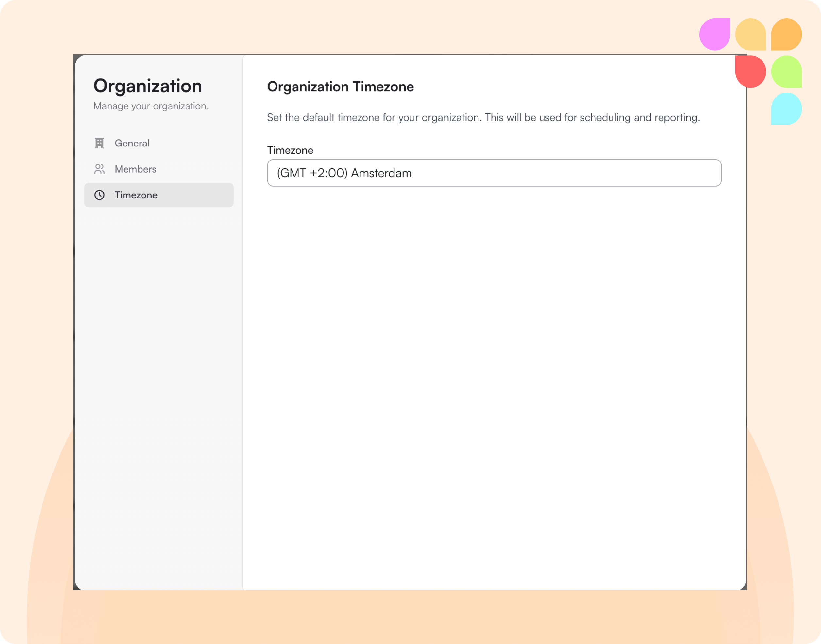Click the 'Organization' sidebar title
The height and width of the screenshot is (644, 821).
[x=147, y=86]
